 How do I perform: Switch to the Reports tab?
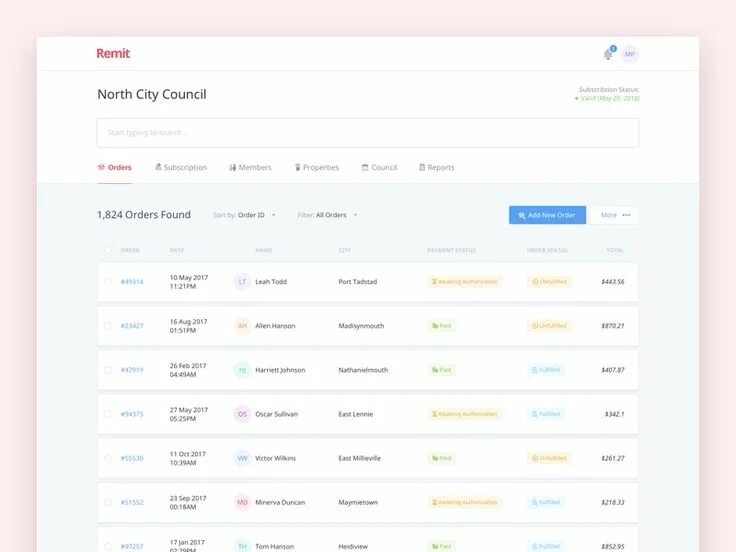437,167
